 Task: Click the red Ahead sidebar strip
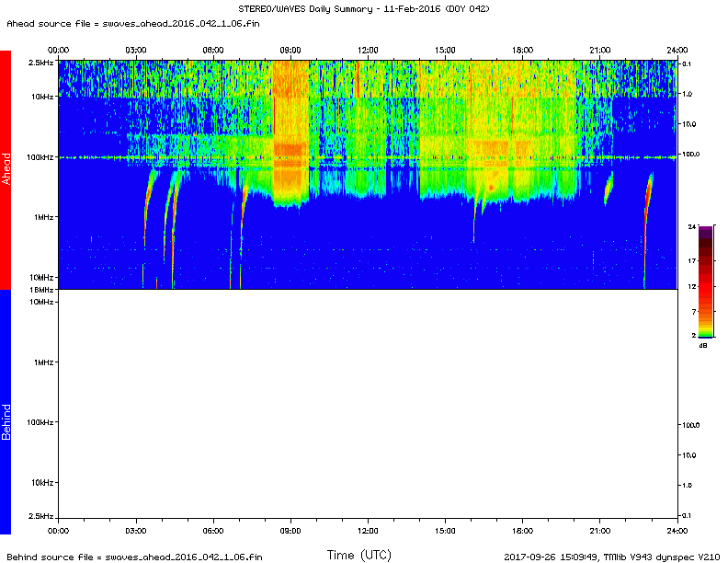[x=6, y=169]
